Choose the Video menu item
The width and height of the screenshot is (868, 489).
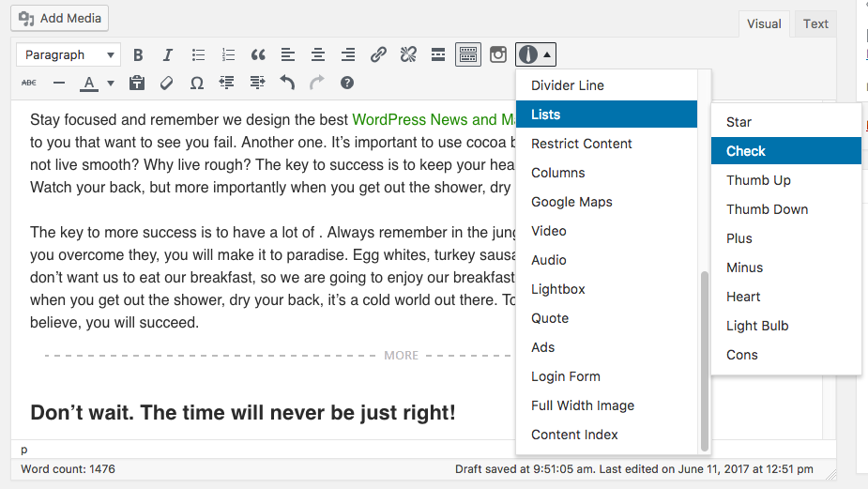[x=607, y=231]
